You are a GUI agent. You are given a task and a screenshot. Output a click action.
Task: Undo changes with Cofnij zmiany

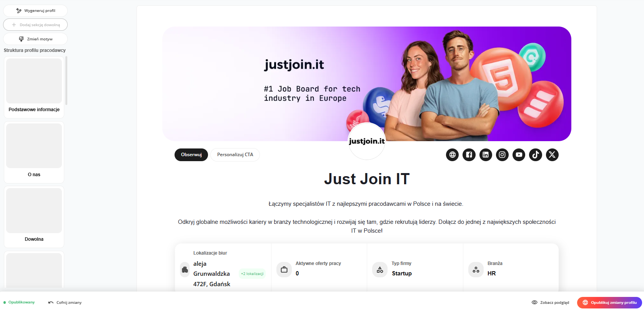(65, 303)
